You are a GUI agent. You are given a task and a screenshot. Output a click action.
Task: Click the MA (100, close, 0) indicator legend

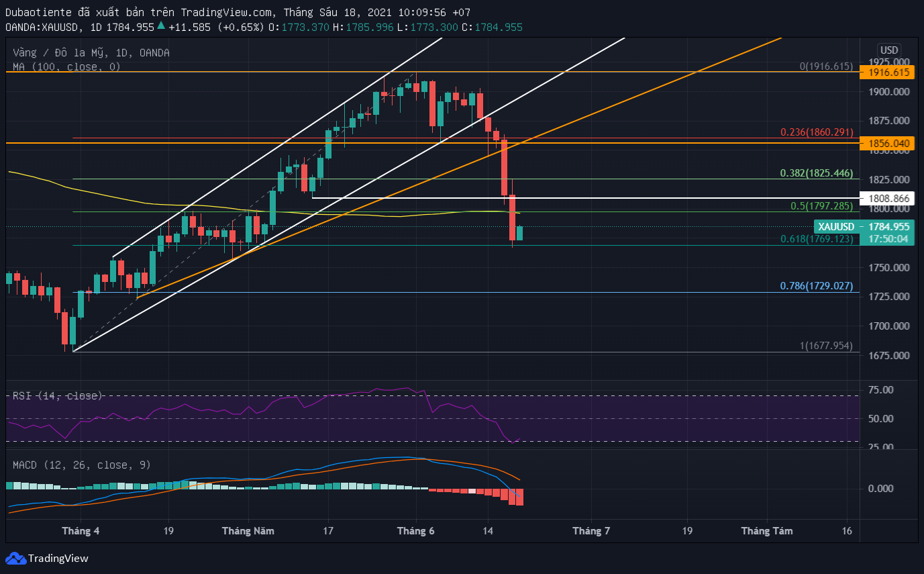66,66
